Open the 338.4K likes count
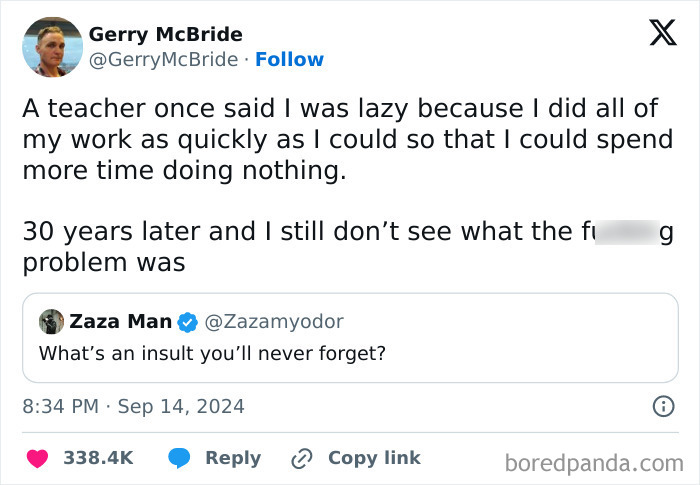The image size is (700, 485). pos(98,458)
